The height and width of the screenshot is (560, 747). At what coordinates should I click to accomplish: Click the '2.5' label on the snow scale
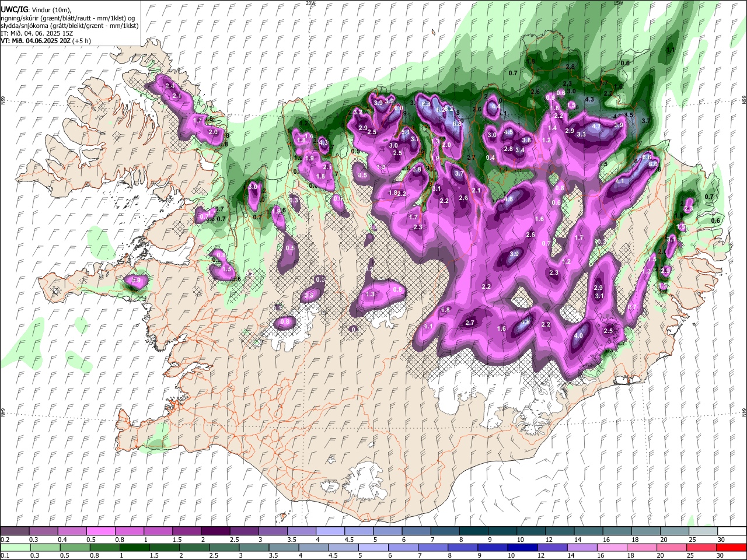coord(235,540)
